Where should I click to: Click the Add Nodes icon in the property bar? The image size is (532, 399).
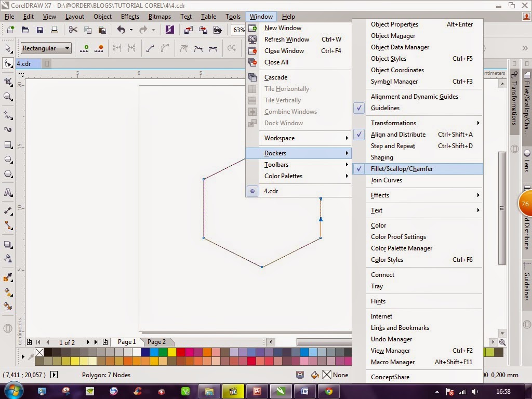click(84, 48)
